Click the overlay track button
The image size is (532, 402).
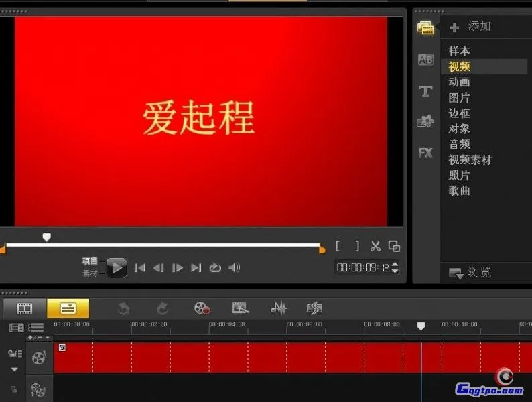38,389
